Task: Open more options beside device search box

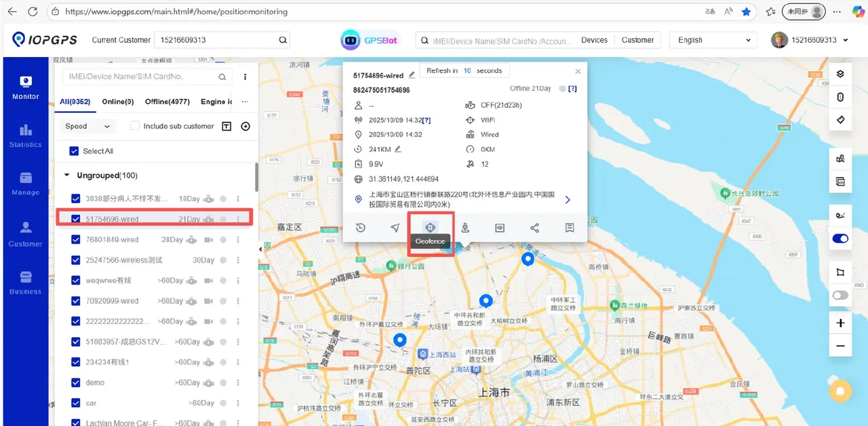Action: pos(245,77)
